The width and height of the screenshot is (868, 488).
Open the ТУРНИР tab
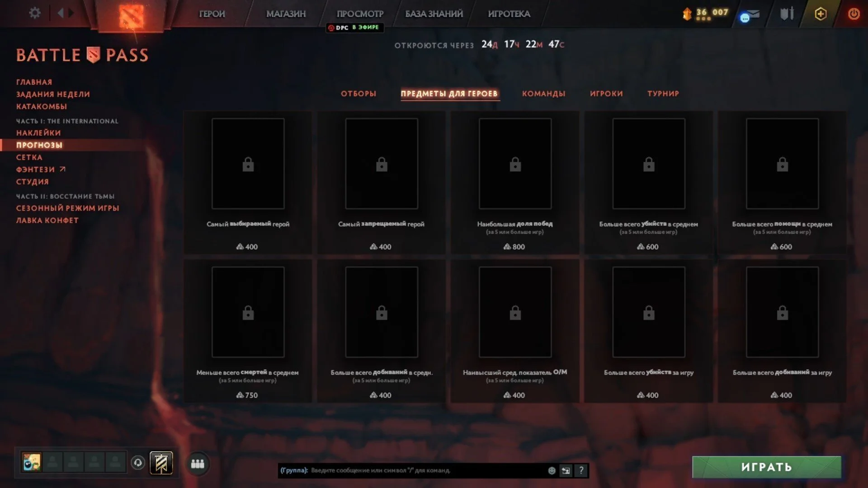point(663,94)
